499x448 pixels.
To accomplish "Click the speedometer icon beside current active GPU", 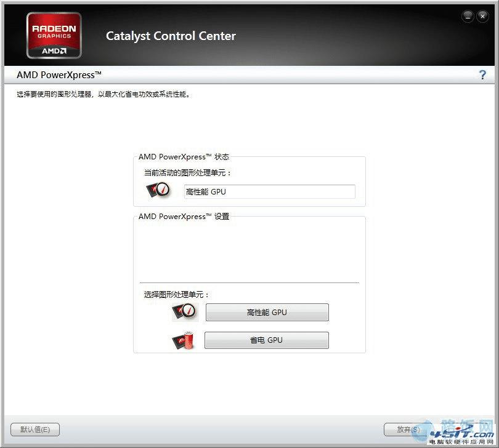I will (x=158, y=190).
